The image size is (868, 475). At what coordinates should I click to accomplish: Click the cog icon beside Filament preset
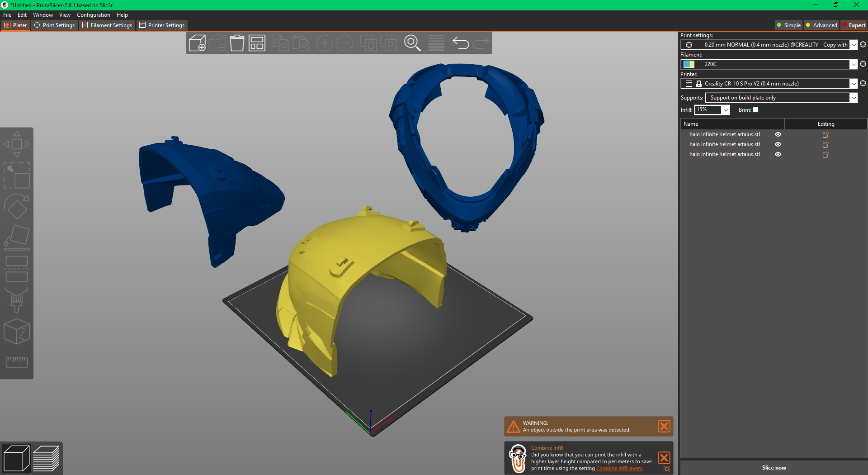tap(863, 64)
